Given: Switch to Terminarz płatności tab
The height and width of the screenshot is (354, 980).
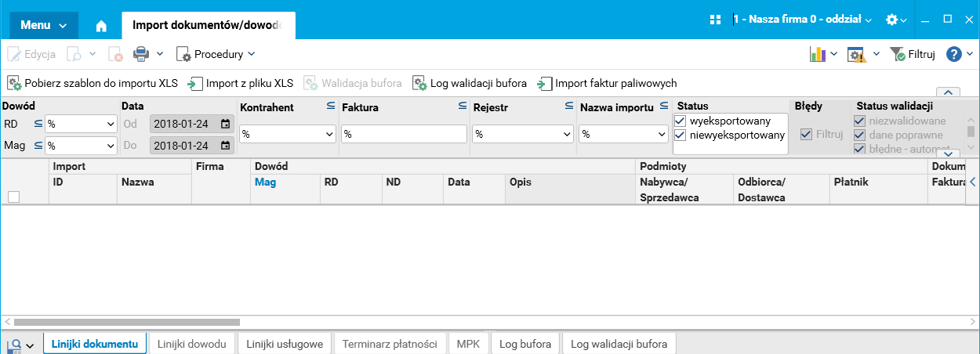Looking at the screenshot, I should pos(390,344).
